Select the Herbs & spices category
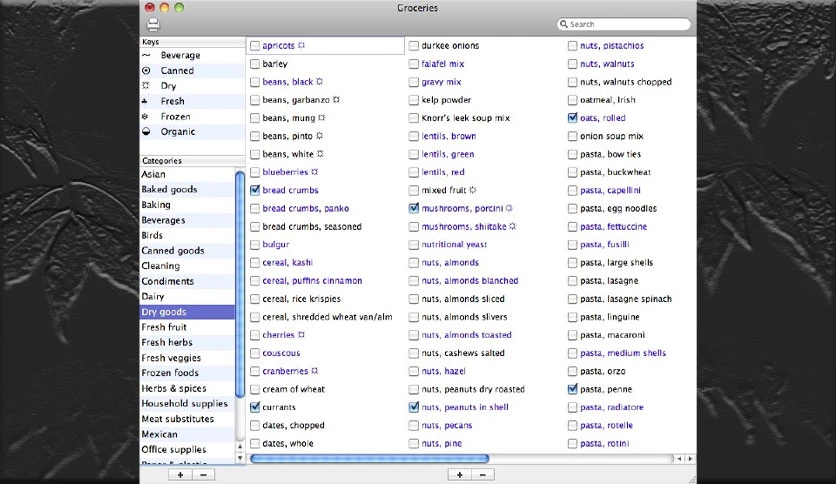This screenshot has height=484, width=836. 187,388
